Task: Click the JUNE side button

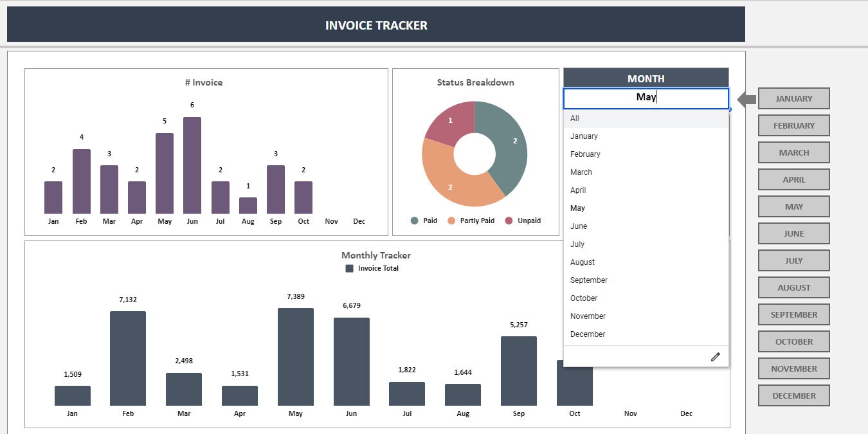Action: [x=794, y=233]
